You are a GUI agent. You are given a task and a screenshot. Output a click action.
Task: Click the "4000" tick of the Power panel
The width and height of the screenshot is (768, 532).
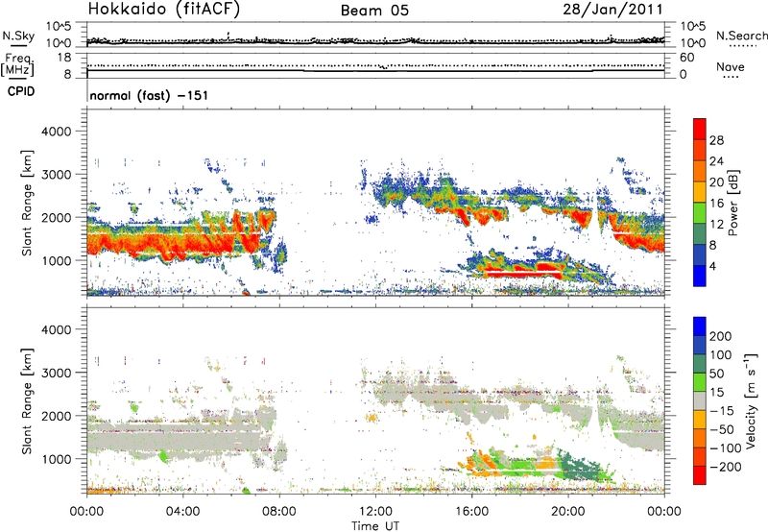56,132
